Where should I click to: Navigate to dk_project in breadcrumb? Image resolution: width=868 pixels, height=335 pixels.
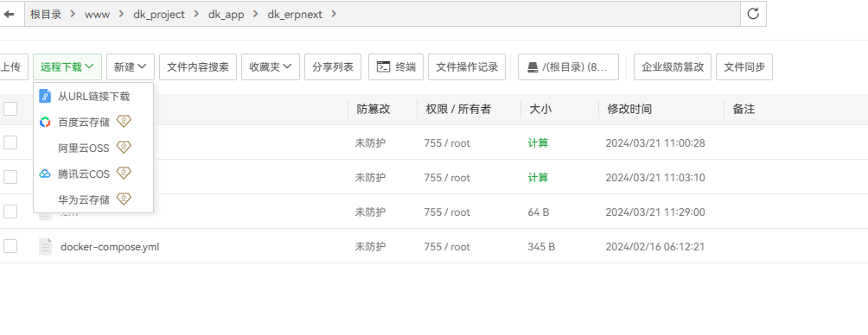[x=159, y=15]
